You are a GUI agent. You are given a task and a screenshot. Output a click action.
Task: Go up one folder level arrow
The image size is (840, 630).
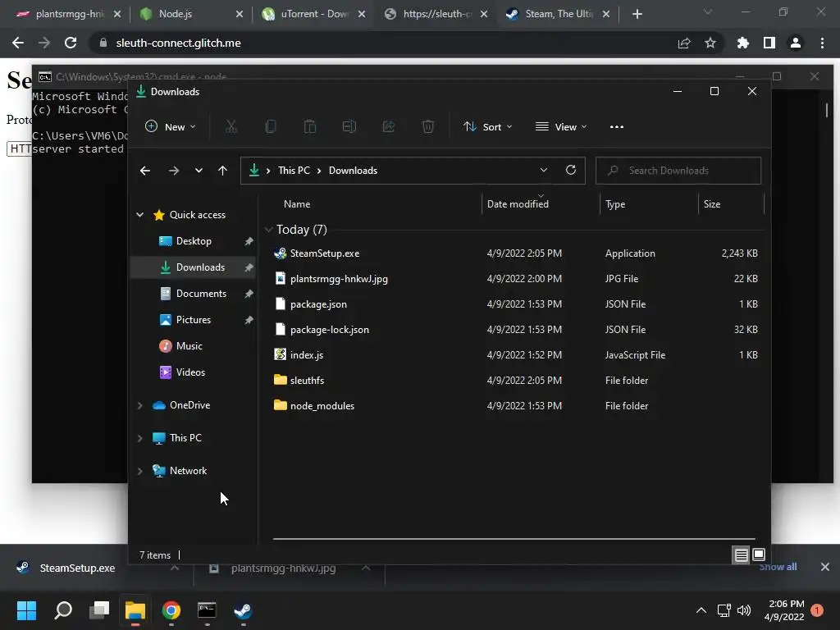tap(223, 171)
